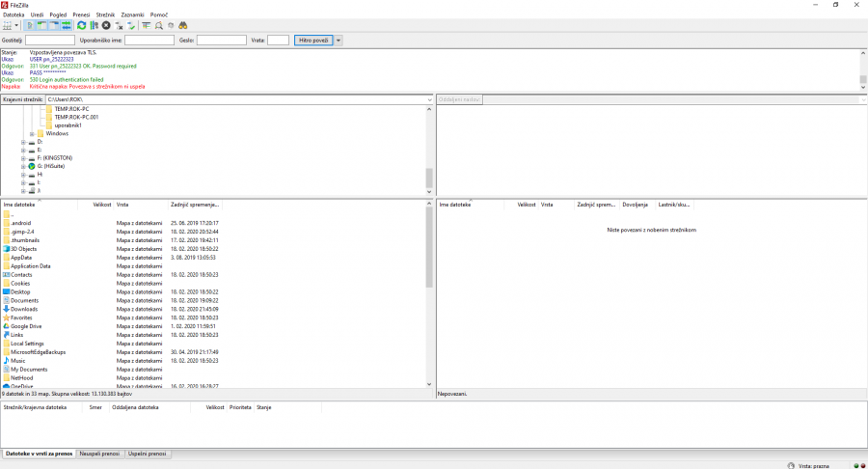Click the process queue icon

95,25
